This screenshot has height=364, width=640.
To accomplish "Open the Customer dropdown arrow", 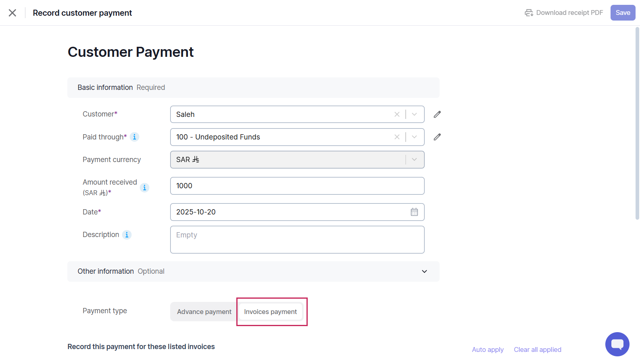I will click(x=415, y=114).
